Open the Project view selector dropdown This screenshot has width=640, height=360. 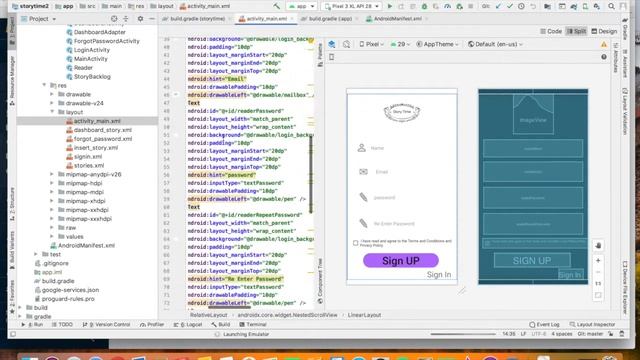[x=39, y=19]
